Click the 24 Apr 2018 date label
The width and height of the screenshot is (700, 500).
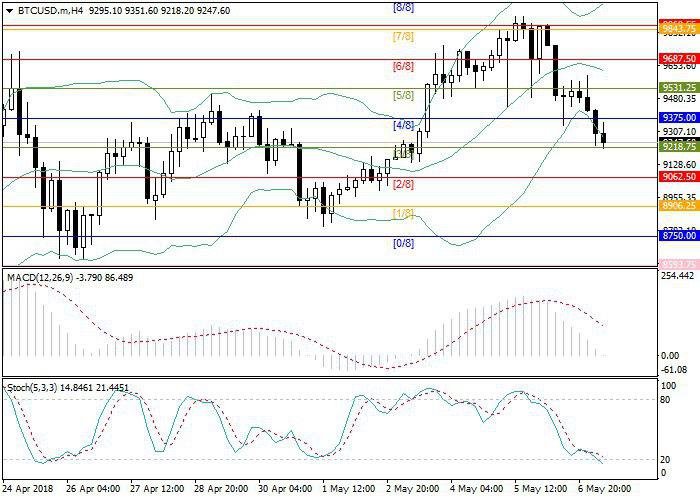(30, 489)
